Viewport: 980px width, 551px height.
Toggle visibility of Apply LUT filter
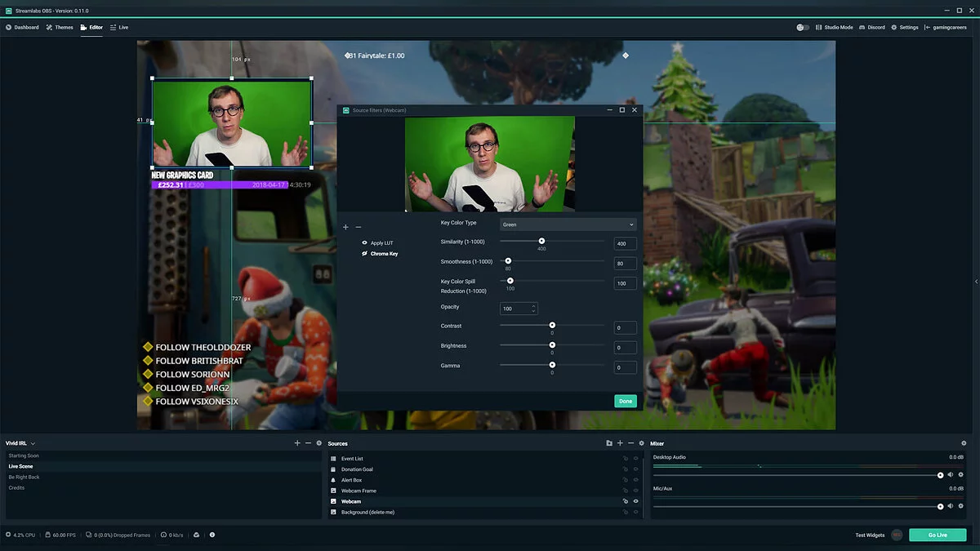(364, 242)
